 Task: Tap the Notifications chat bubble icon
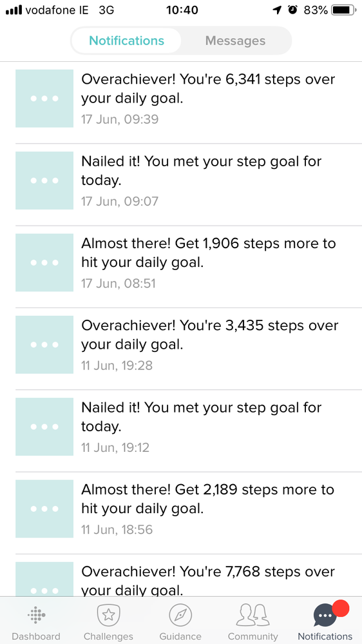click(x=325, y=616)
